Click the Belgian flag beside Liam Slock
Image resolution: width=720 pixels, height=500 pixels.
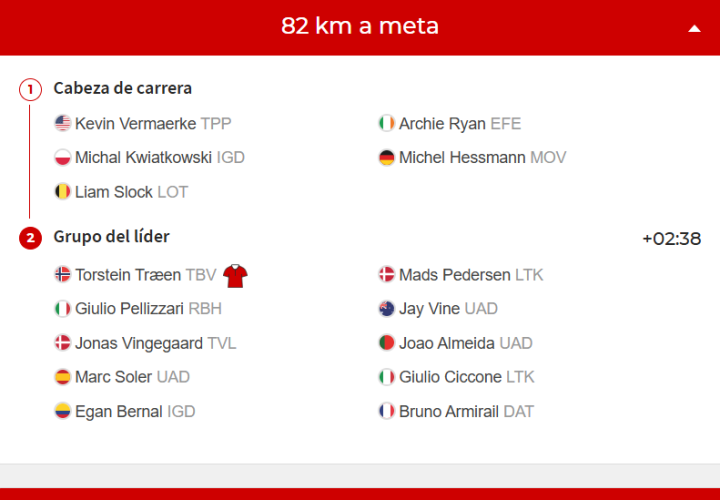(63, 192)
